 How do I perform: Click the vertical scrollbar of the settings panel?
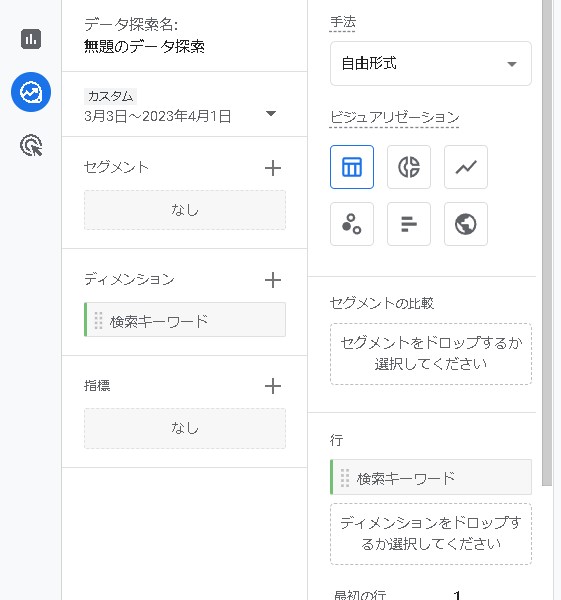[547, 243]
